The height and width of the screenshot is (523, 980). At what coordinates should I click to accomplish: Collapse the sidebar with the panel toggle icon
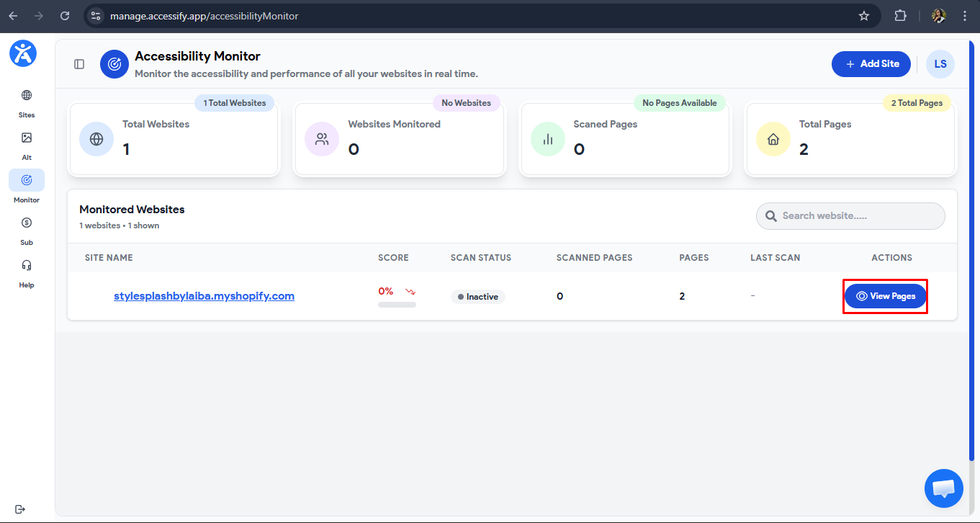click(78, 63)
